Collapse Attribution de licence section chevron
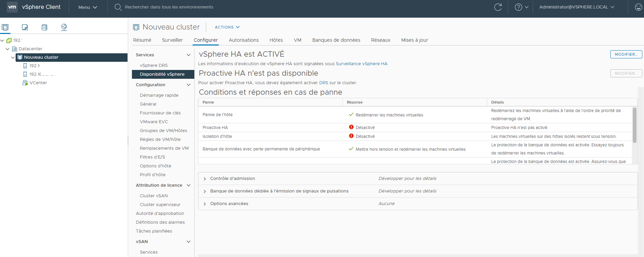Screen dimensions: 644x257 189,185
